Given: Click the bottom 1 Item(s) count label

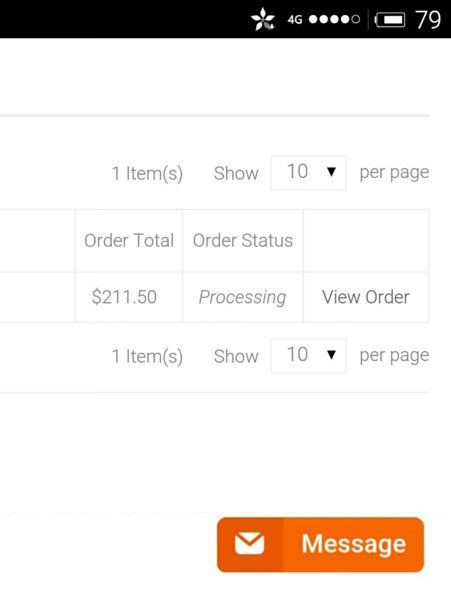Looking at the screenshot, I should click(x=147, y=356).
